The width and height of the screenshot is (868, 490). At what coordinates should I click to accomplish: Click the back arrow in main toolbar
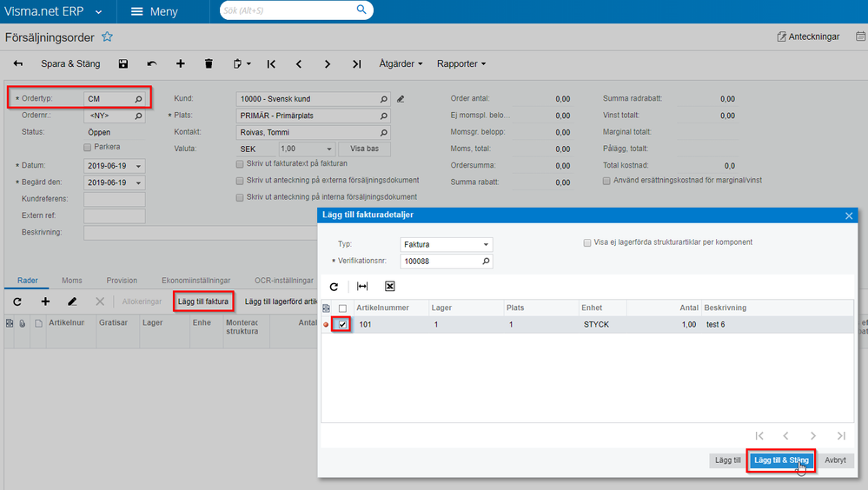point(18,63)
